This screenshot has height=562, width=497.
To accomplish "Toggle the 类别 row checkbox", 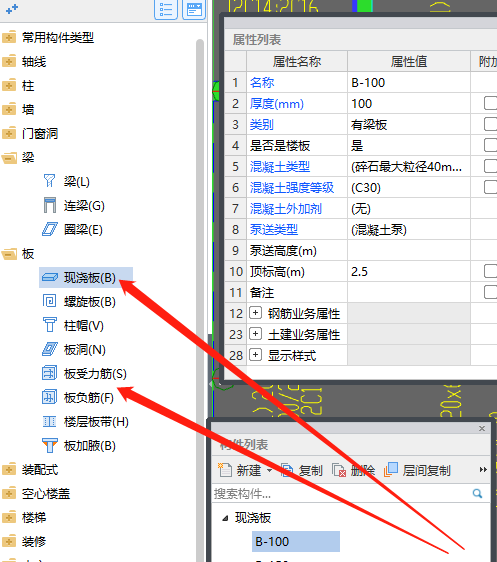I will tap(491, 124).
